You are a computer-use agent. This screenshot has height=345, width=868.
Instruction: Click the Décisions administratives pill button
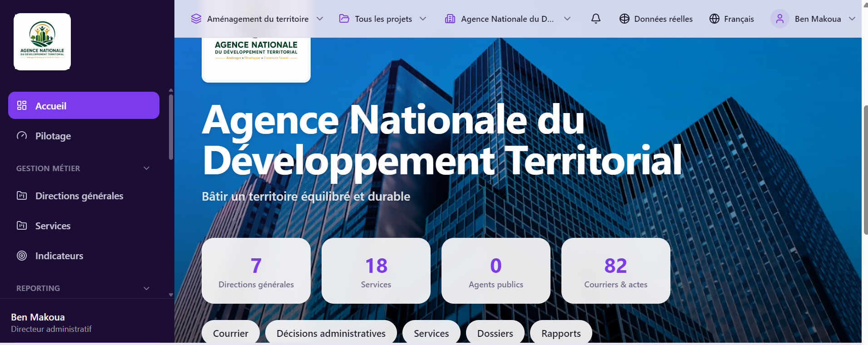331,333
